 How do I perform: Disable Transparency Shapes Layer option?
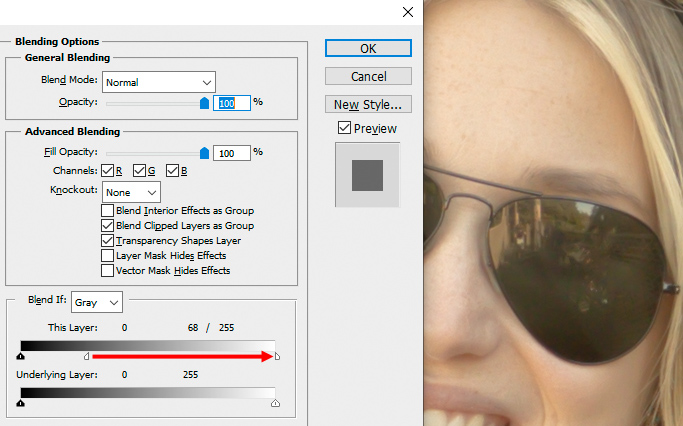coord(108,241)
